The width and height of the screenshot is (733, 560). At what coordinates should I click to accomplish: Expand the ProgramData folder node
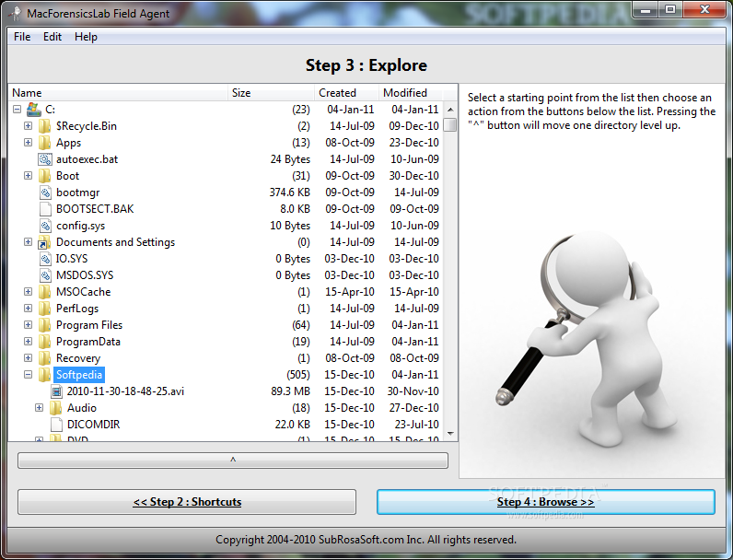coord(28,341)
